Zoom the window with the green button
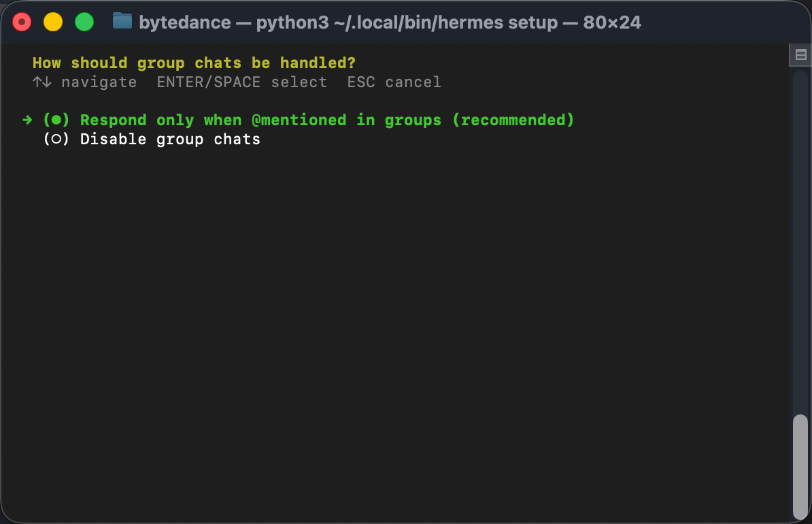 tap(84, 22)
